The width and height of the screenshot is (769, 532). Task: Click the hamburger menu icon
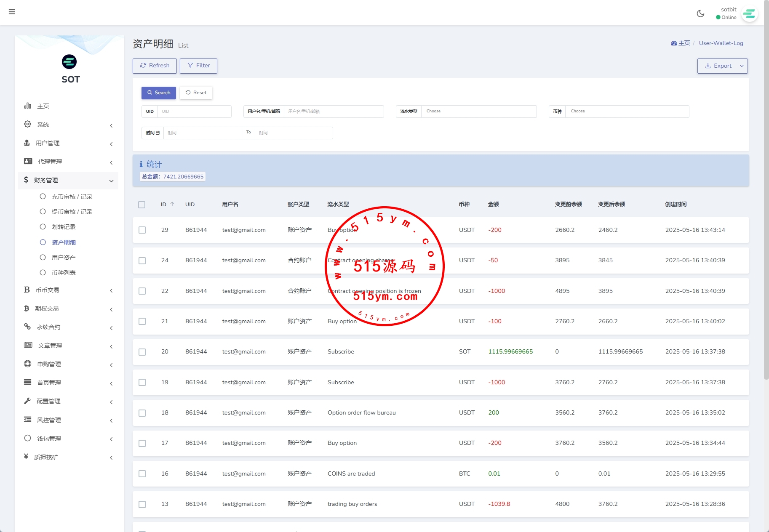[x=12, y=12]
